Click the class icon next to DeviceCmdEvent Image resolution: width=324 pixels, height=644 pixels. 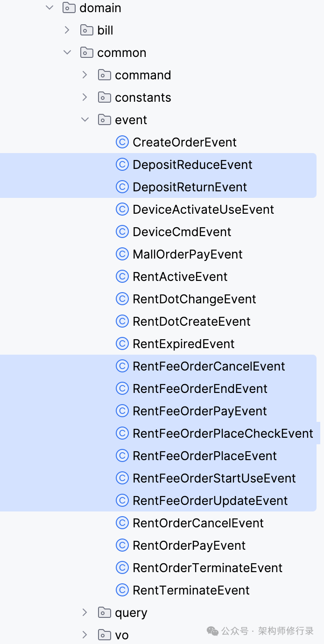pyautogui.click(x=122, y=232)
